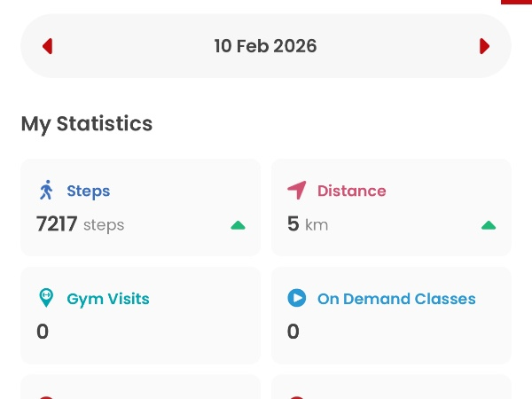Click the Distance navigation arrow icon
Image resolution: width=532 pixels, height=399 pixels.
pos(297,191)
